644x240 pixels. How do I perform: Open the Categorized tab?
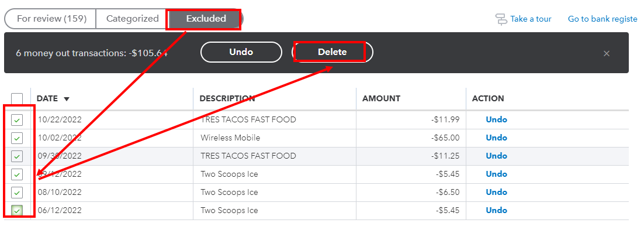pyautogui.click(x=132, y=19)
